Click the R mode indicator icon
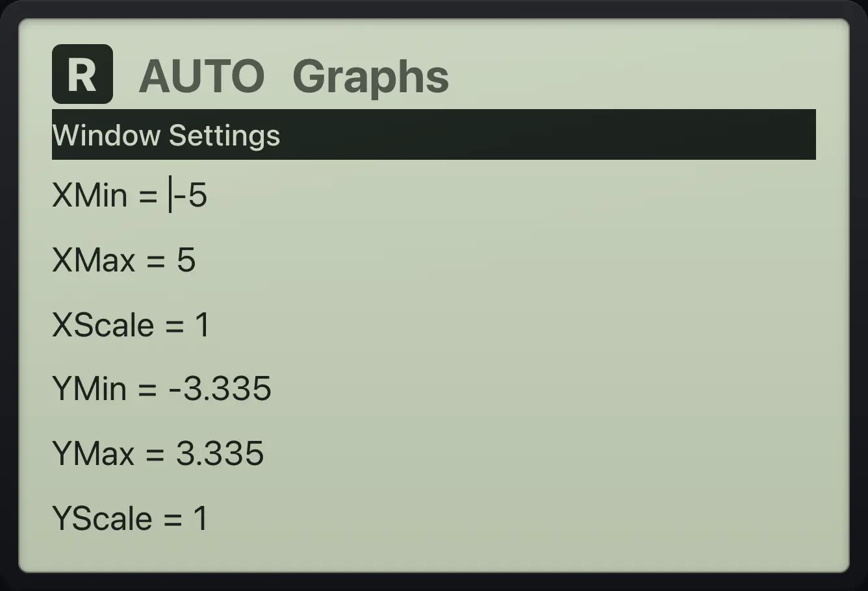 coord(83,74)
